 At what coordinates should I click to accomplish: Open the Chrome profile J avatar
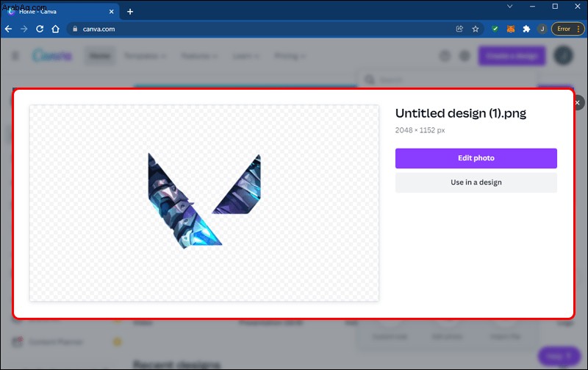point(542,29)
